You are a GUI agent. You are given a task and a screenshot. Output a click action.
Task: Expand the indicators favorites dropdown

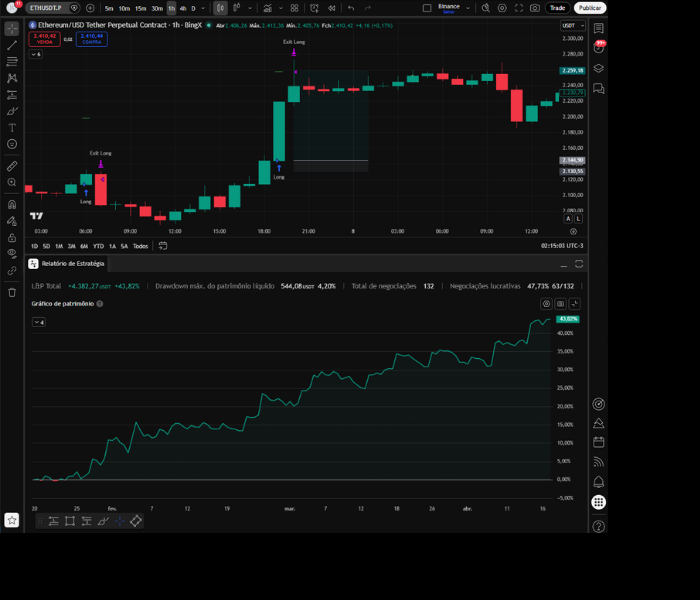[x=280, y=8]
